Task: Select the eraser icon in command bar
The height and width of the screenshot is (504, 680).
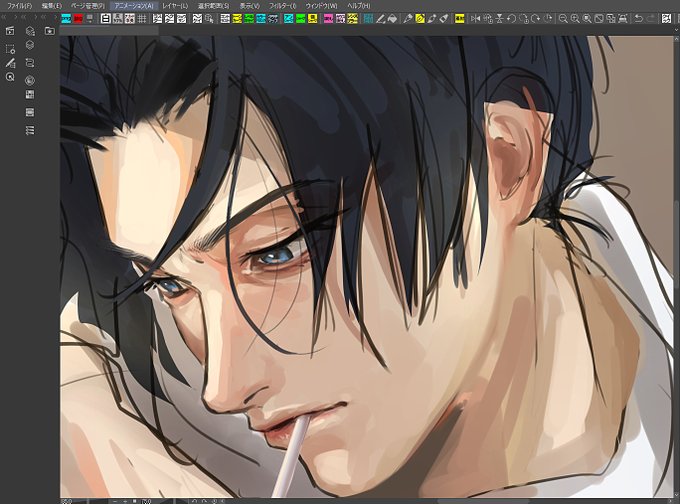Action: point(443,19)
